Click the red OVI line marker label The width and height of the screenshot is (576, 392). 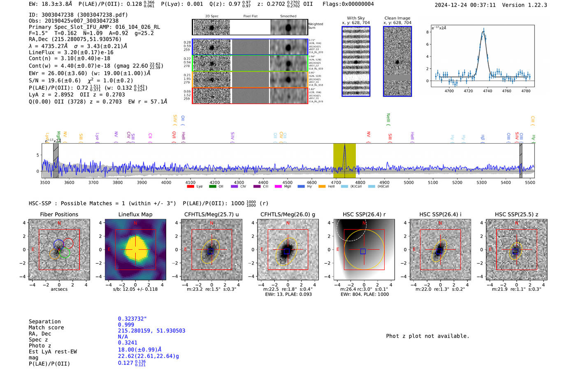click(x=174, y=137)
